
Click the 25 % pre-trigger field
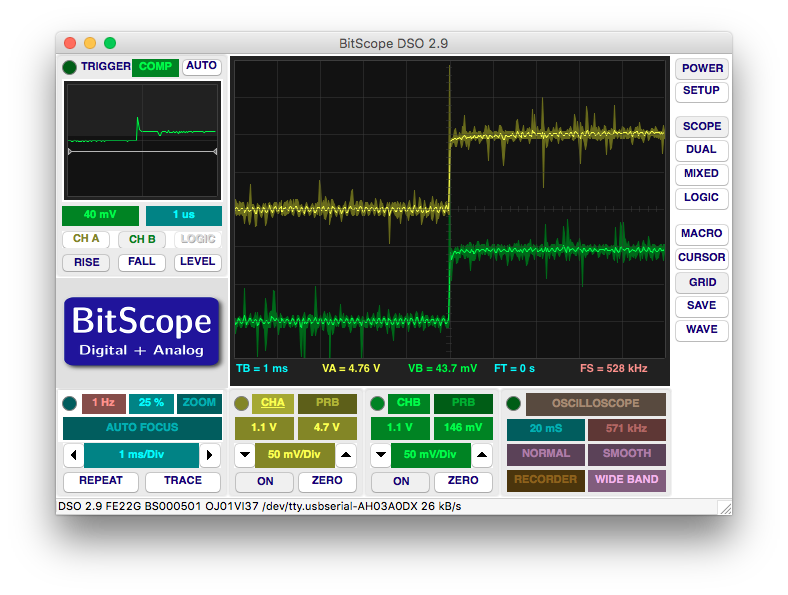151,403
